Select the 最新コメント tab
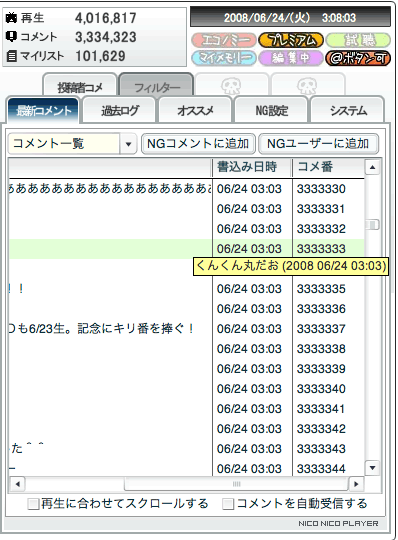Screen dimensions: 398x540 coord(43,110)
